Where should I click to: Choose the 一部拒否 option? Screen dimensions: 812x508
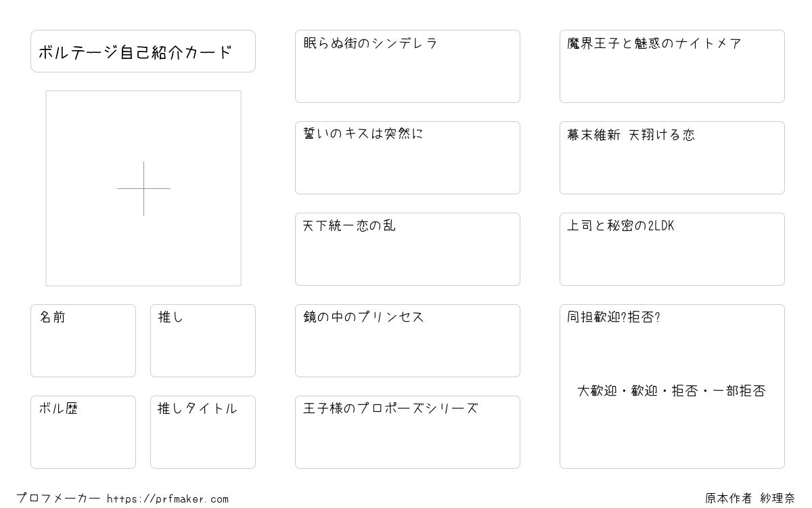tap(739, 391)
